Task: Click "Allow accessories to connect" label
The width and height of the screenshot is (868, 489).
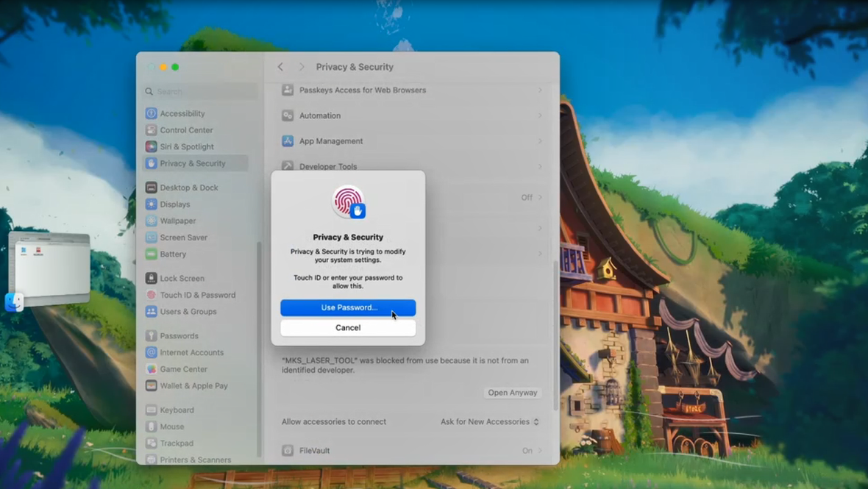Action: point(334,421)
